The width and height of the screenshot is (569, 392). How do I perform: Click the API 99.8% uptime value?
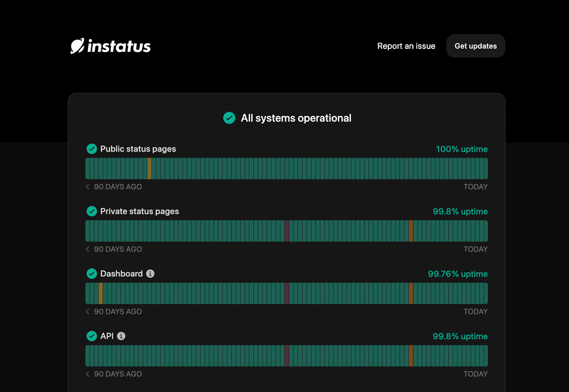point(460,336)
